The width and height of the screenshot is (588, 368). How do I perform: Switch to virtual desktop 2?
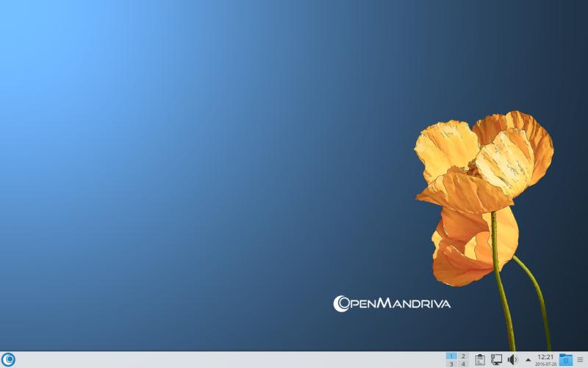[463, 355]
